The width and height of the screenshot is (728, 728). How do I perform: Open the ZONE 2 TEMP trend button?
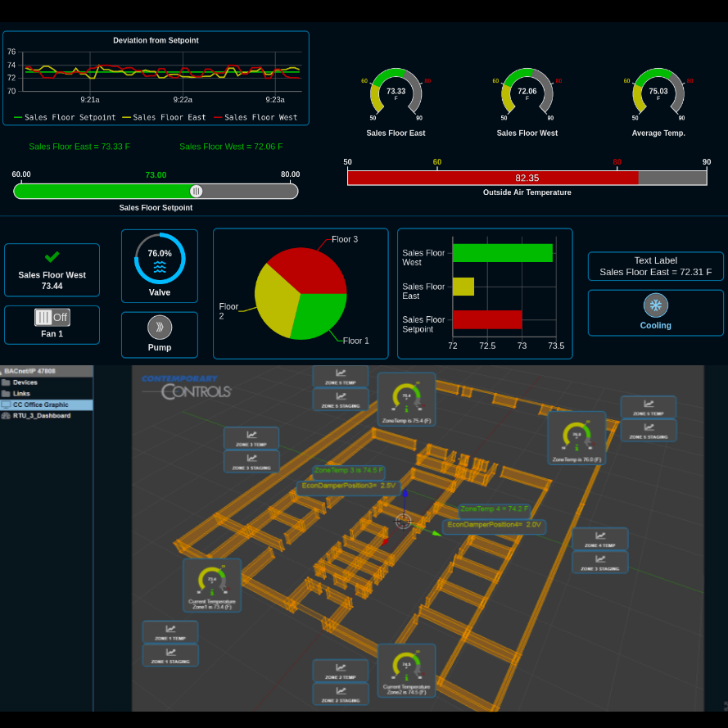coord(341,671)
